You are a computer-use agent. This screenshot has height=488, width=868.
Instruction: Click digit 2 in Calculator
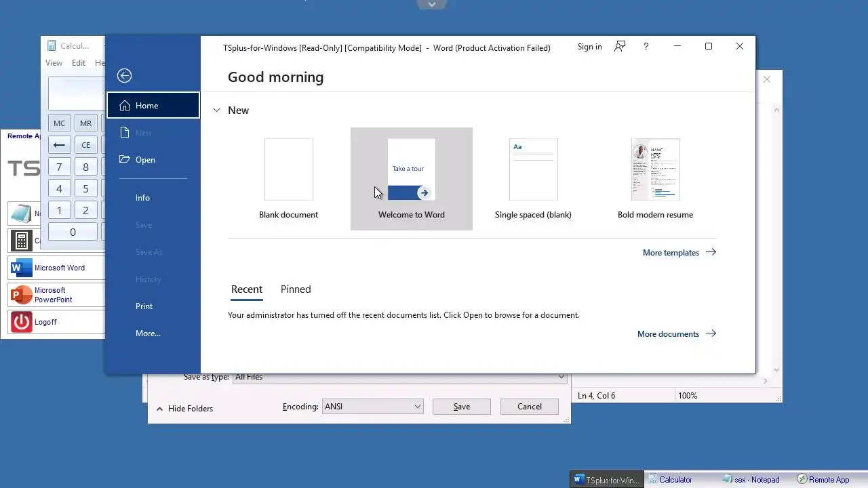[x=85, y=210]
